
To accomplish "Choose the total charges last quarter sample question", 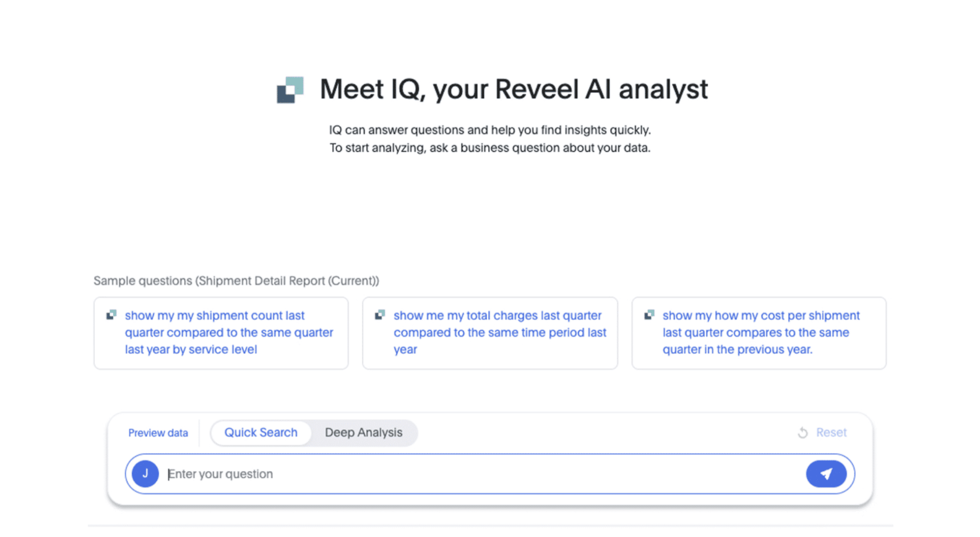I will pos(500,333).
